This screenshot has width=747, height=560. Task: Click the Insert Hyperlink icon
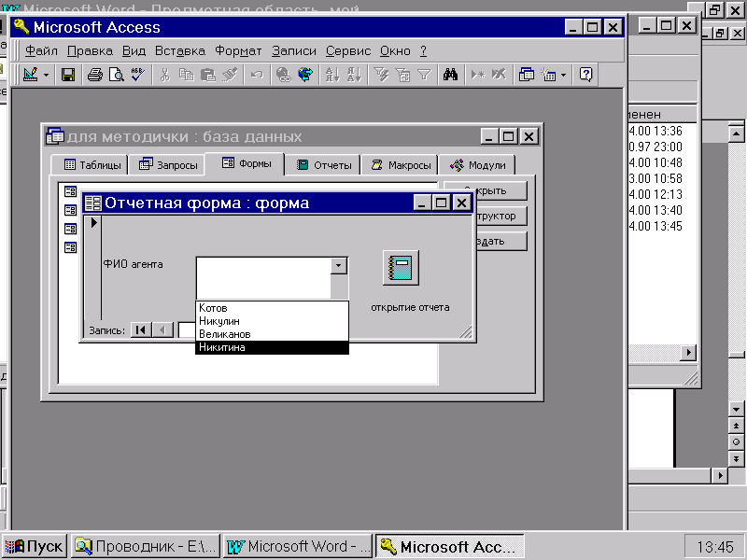click(284, 75)
